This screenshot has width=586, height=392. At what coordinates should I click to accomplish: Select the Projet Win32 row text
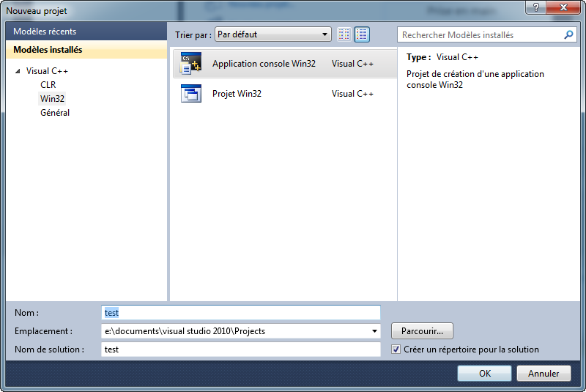pyautogui.click(x=237, y=94)
